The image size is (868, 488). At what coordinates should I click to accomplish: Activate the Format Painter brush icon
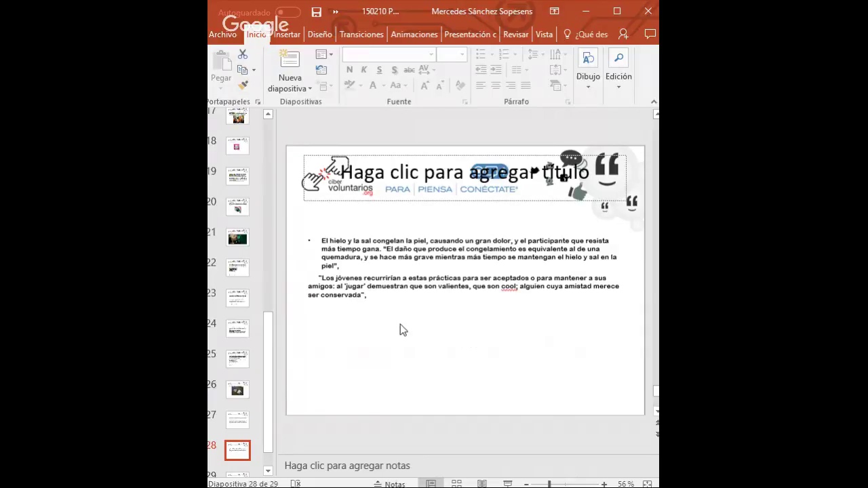[x=243, y=85]
